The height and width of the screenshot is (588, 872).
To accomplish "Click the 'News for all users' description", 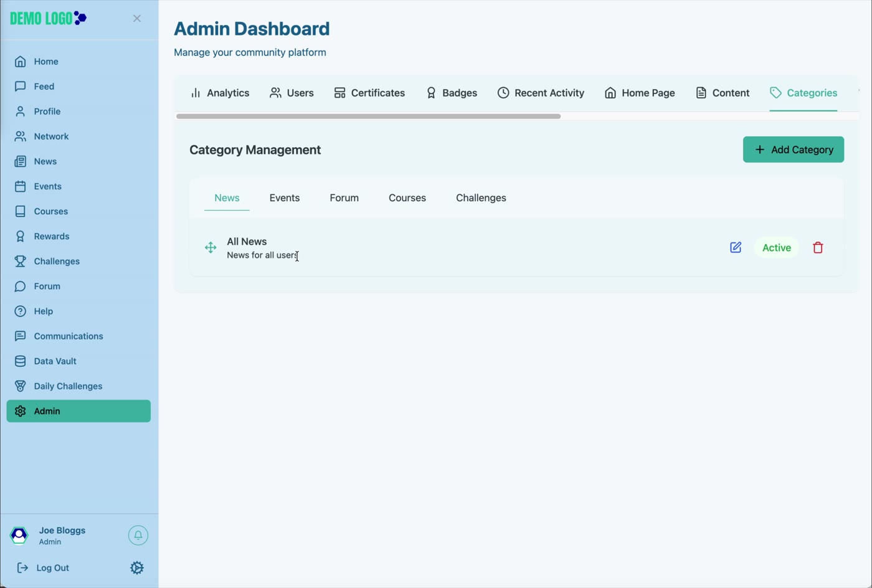I will click(262, 255).
